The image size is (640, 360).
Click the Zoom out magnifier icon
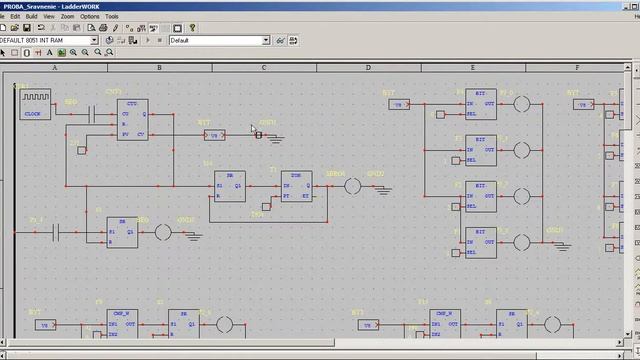(85, 53)
